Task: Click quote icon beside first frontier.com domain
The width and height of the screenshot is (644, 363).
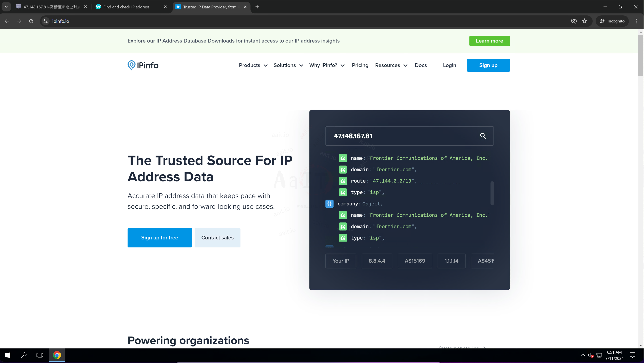Action: pos(343,170)
